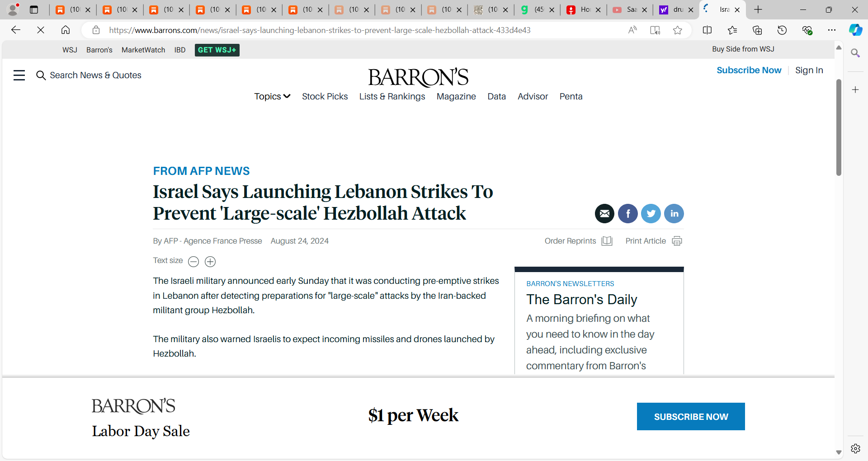Viewport: 868px width, 461px height.
Task: Open Stock Picks section
Action: [325, 96]
